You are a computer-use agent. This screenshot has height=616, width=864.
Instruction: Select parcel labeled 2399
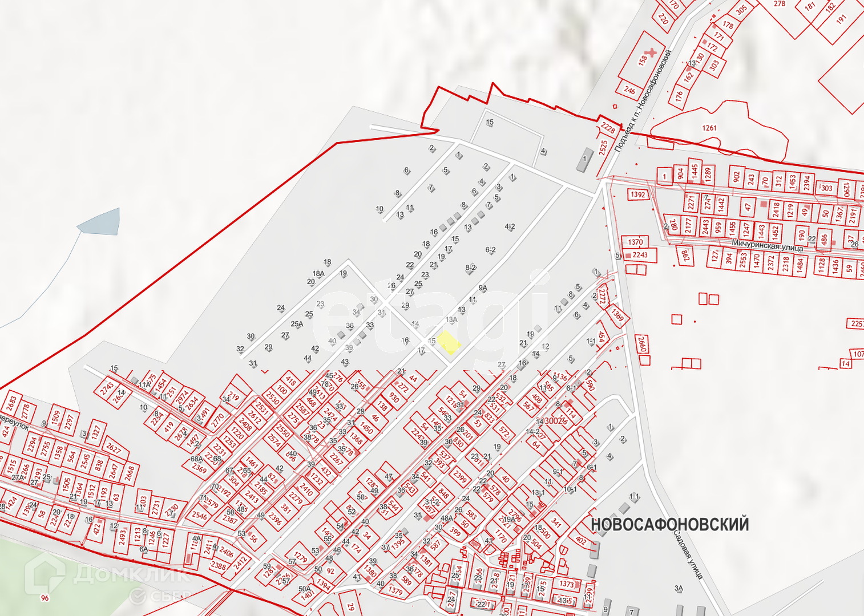pyautogui.click(x=460, y=476)
